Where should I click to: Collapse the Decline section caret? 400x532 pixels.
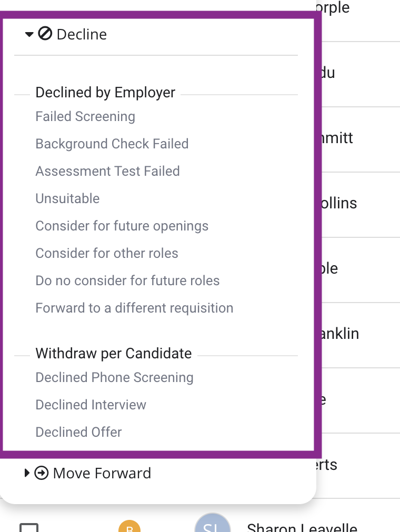coord(29,34)
